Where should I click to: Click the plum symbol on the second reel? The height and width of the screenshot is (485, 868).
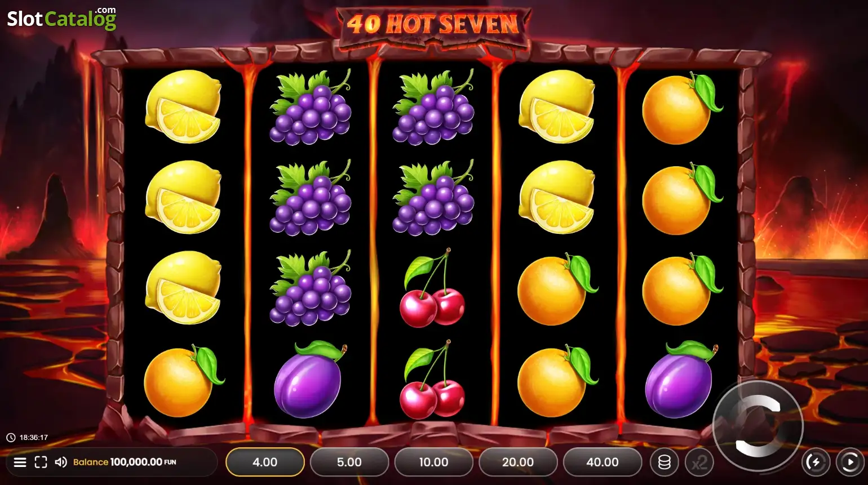coord(309,379)
